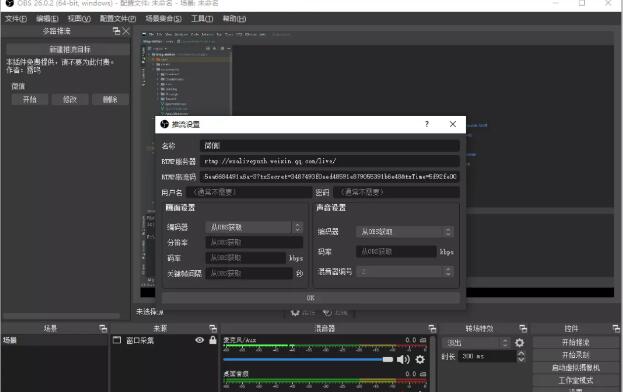
Task: Click the help question mark in 推流设置 dialog
Action: [427, 124]
